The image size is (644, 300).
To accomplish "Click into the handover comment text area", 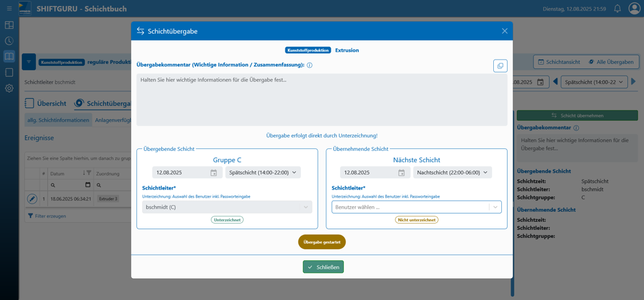I will click(x=321, y=99).
